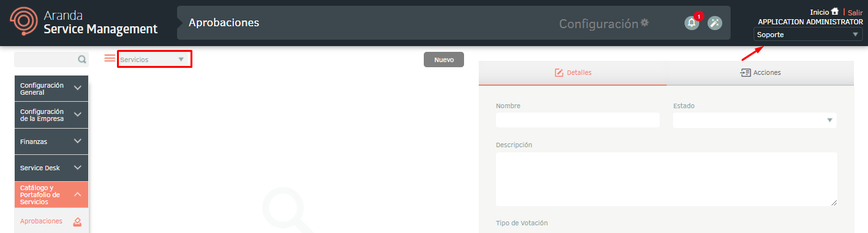Open the notifications bell icon

(x=692, y=23)
